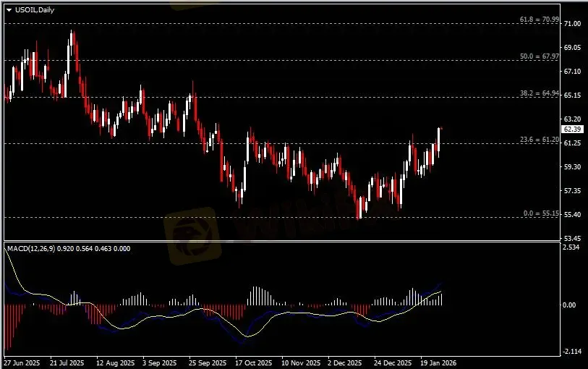Screen dimensions: 588x369
Task: Click the 24 Dec 2025 date label
Action: click(x=393, y=363)
